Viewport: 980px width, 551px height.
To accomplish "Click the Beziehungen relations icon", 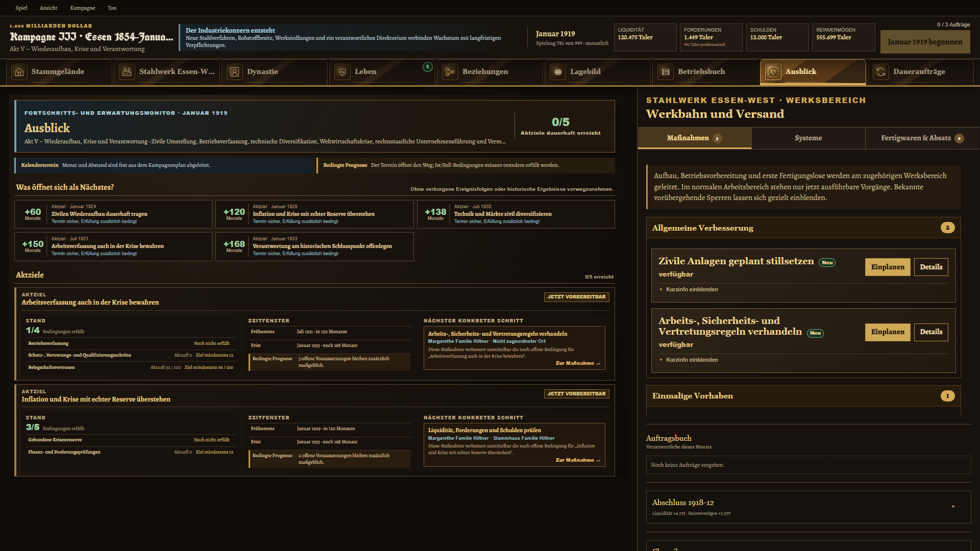I will pyautogui.click(x=450, y=72).
